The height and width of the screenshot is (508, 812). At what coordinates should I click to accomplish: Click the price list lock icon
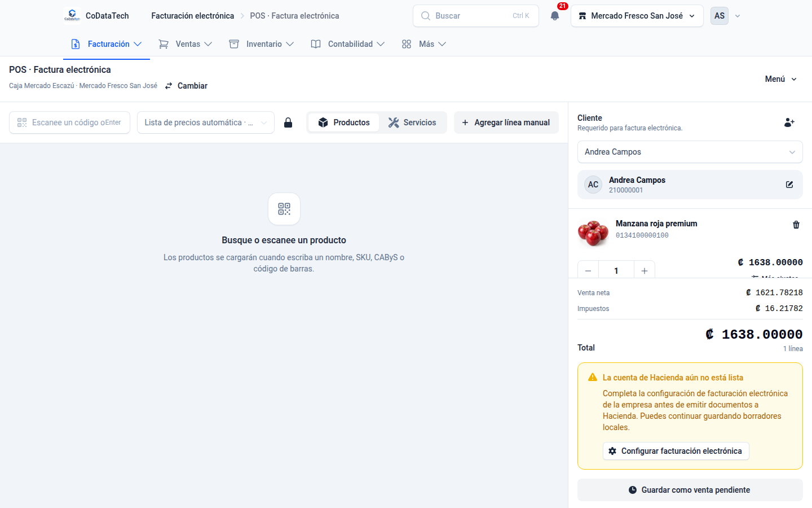[x=288, y=122]
